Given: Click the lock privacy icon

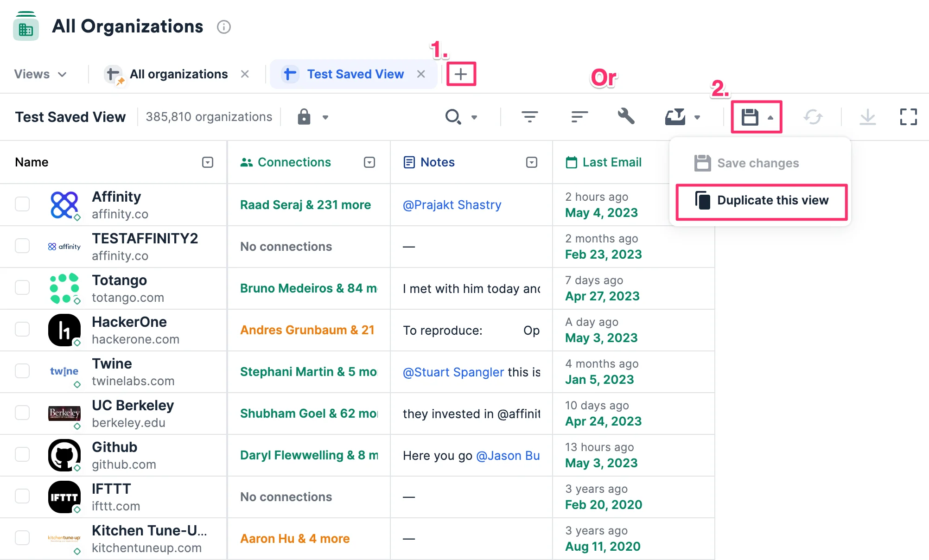Looking at the screenshot, I should coord(304,117).
